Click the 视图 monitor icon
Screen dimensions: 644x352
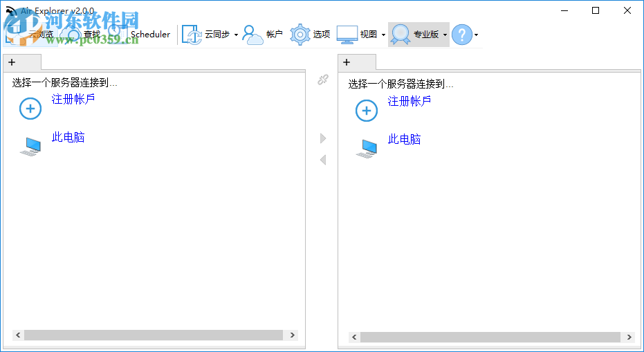coord(347,35)
